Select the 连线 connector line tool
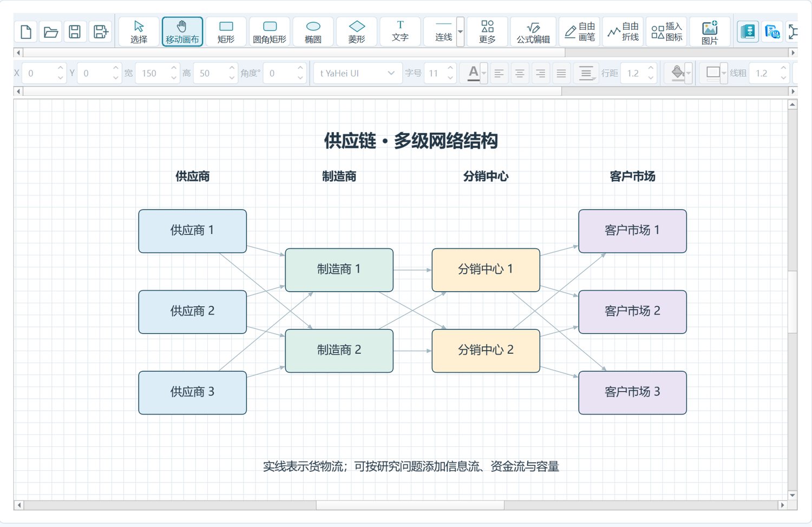Screen dimensions: 812x527 [x=440, y=32]
